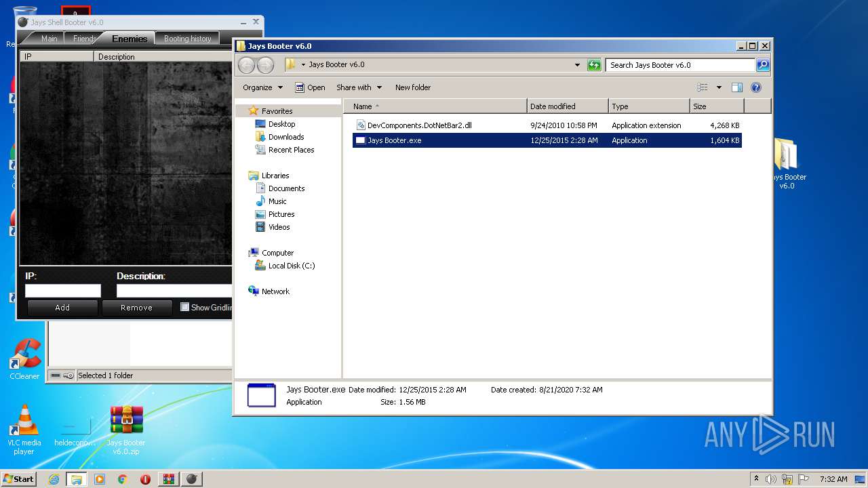The image size is (868, 488).
Task: Select Downloads in the Favorites tree
Action: coord(285,137)
